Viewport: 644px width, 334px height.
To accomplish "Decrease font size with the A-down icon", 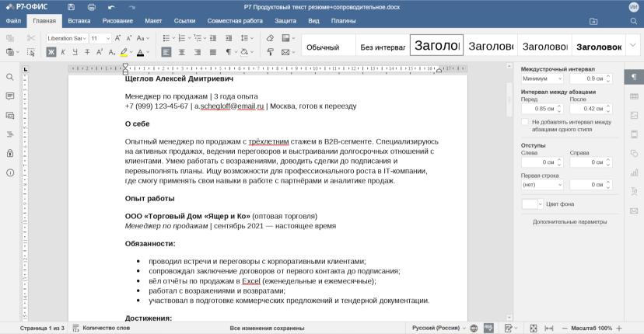I will (x=129, y=38).
